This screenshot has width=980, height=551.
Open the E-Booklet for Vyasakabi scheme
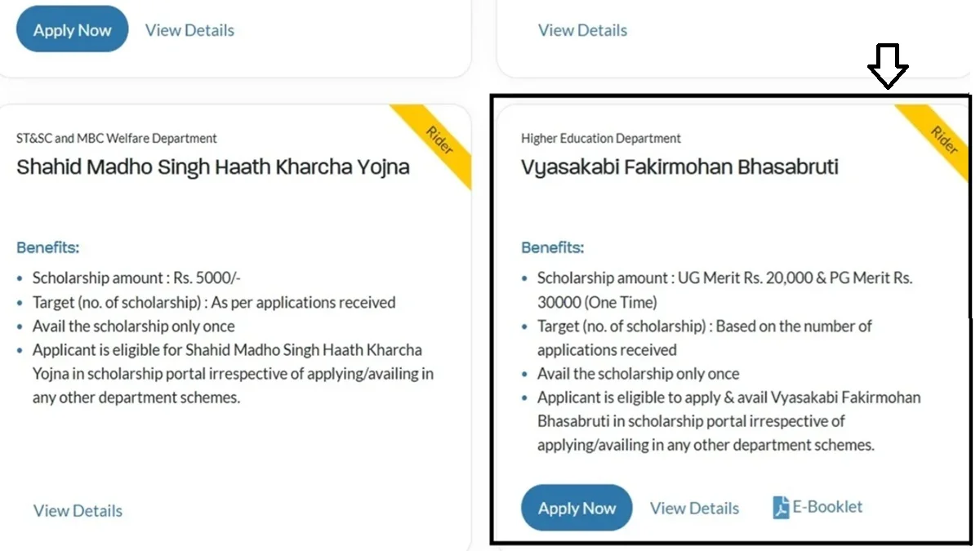point(817,506)
